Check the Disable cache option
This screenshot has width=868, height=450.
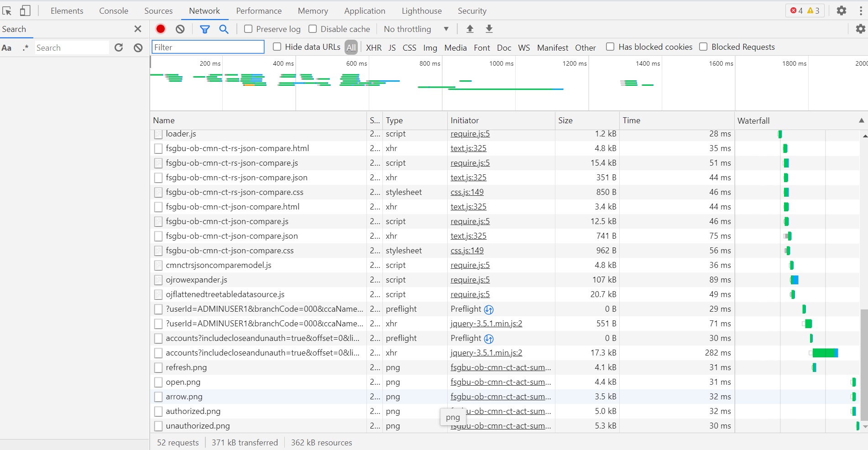pos(313,29)
